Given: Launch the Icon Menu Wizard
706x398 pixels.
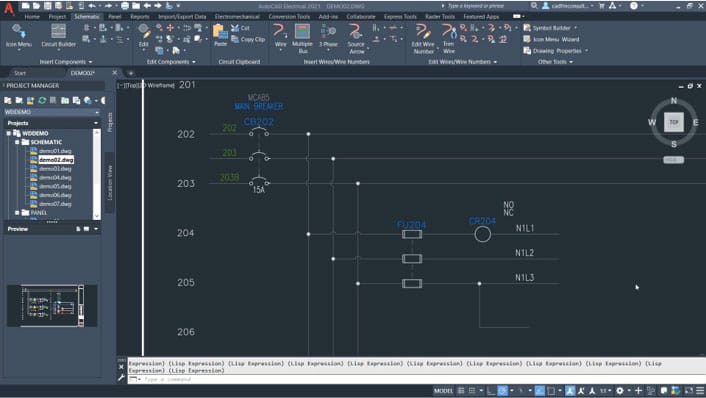Looking at the screenshot, I should [x=552, y=39].
